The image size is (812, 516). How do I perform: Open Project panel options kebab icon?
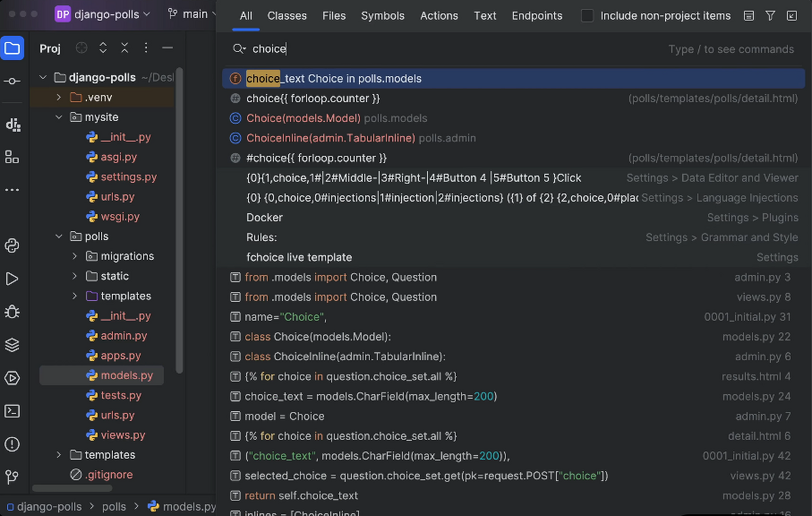tap(146, 48)
